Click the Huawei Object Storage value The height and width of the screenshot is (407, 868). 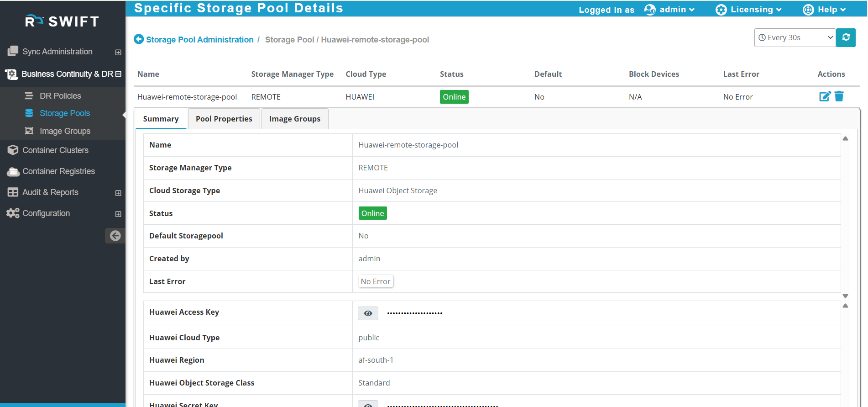tap(397, 190)
